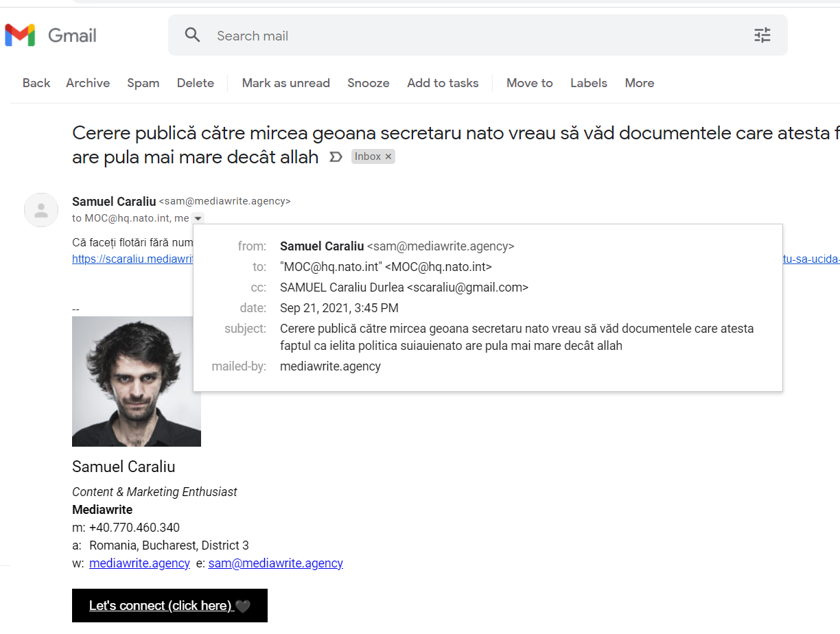The height and width of the screenshot is (634, 840).
Task: Click the Inbox label chip
Action: (x=373, y=156)
